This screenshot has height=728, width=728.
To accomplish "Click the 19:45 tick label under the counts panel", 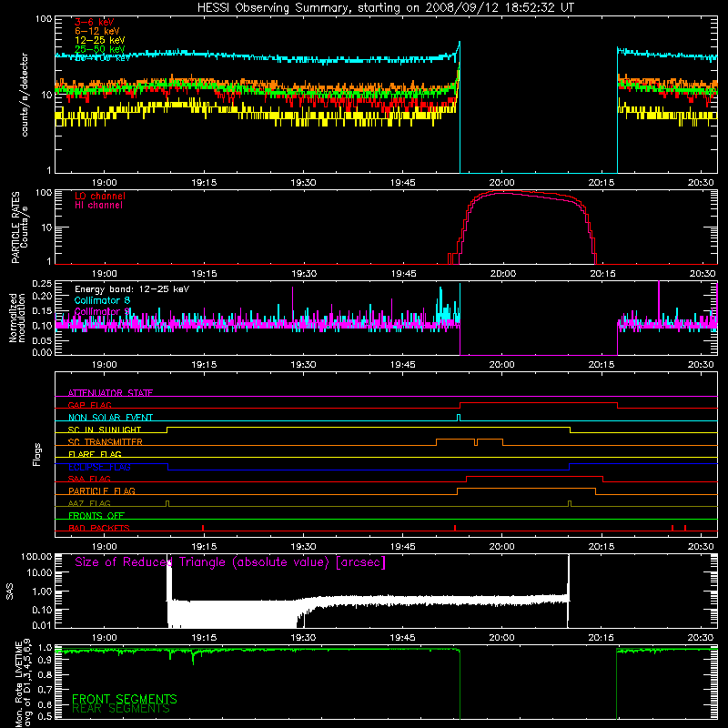I will click(402, 183).
